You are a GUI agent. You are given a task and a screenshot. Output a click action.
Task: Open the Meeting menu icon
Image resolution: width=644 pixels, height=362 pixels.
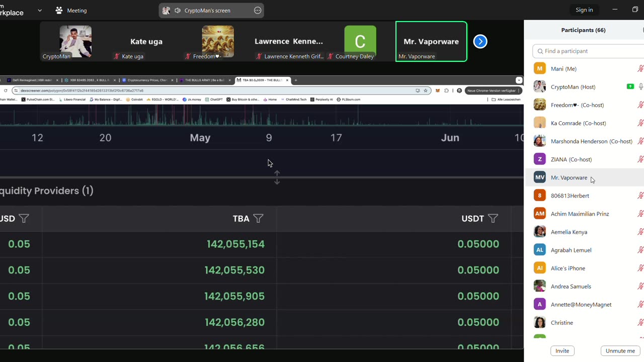(x=59, y=10)
